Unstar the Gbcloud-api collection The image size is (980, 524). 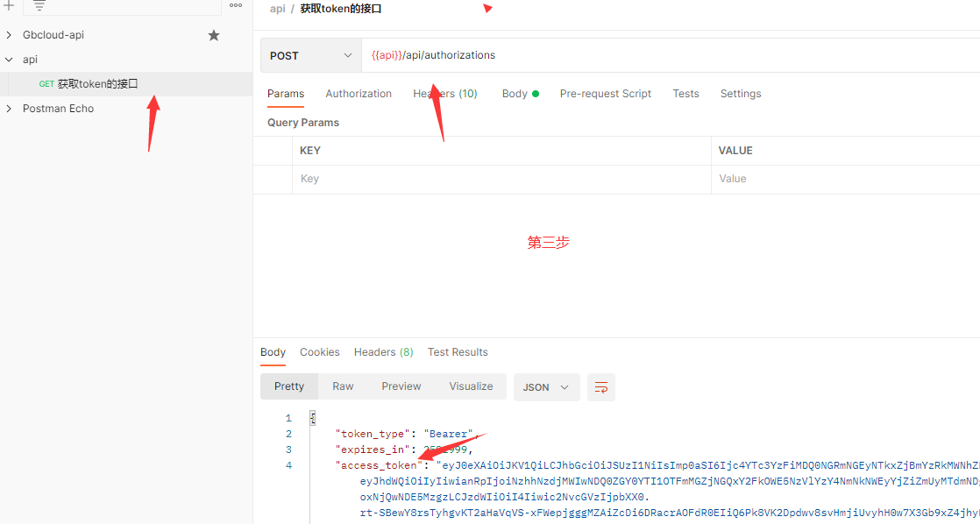[213, 35]
